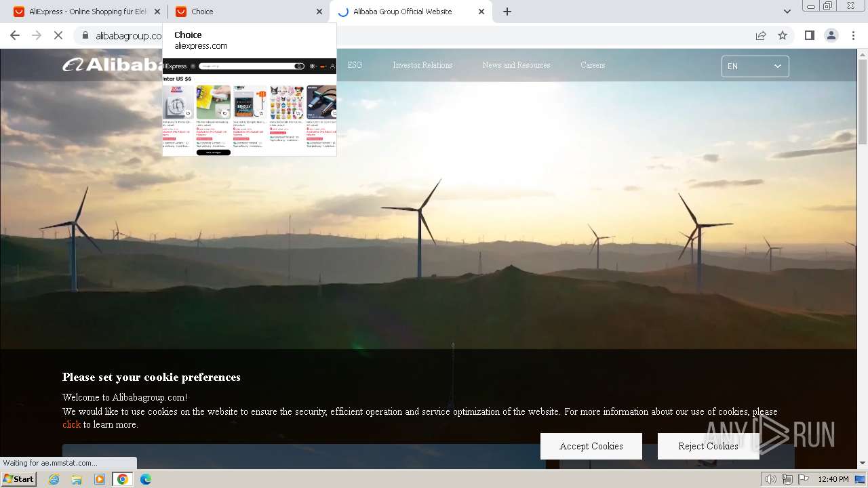Click the browser back arrow
The height and width of the screenshot is (488, 868).
(15, 35)
